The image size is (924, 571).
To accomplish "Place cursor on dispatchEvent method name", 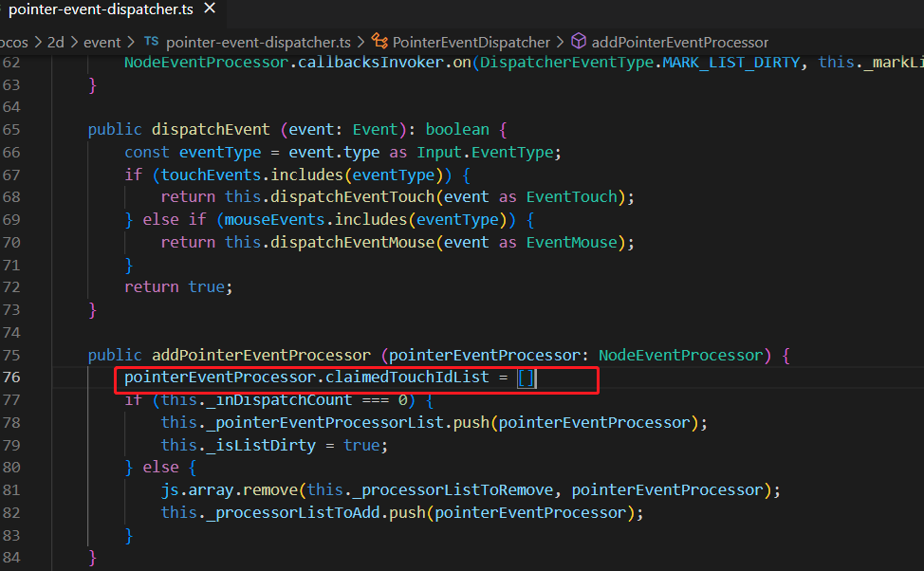I will point(211,130).
